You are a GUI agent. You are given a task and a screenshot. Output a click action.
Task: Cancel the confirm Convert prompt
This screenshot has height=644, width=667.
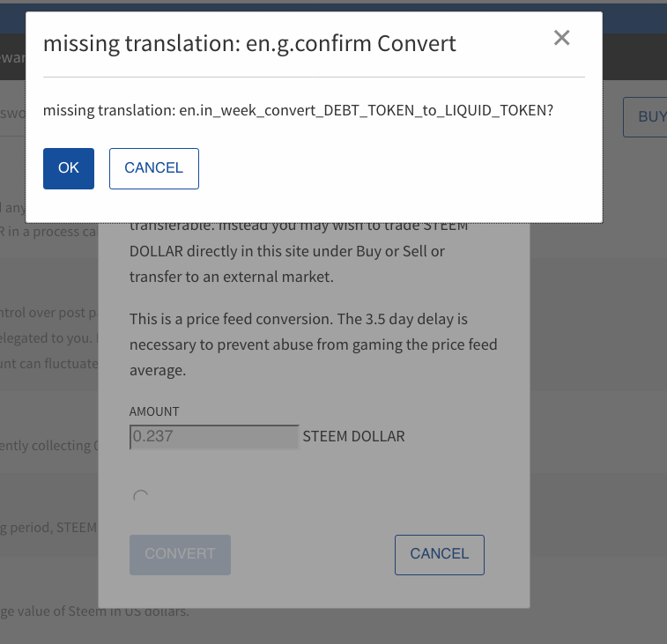154,168
